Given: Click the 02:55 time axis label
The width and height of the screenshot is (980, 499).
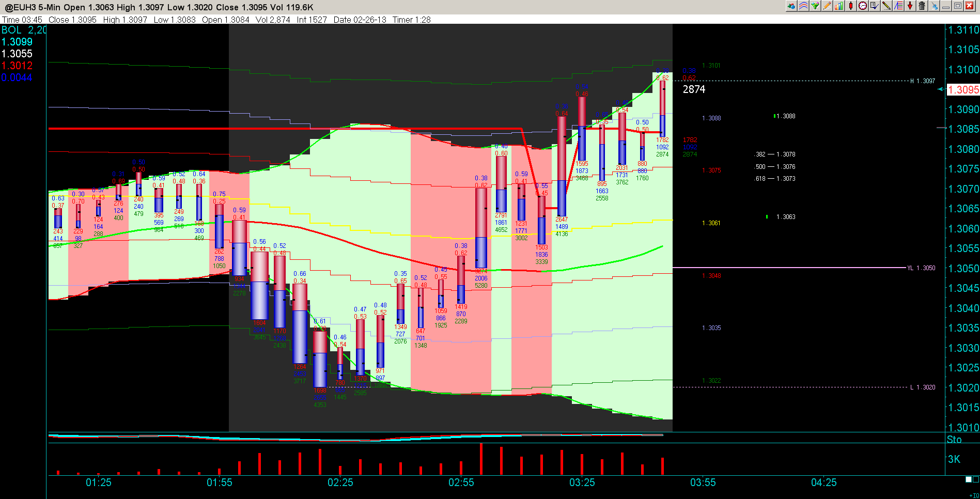Looking at the screenshot, I should (461, 482).
